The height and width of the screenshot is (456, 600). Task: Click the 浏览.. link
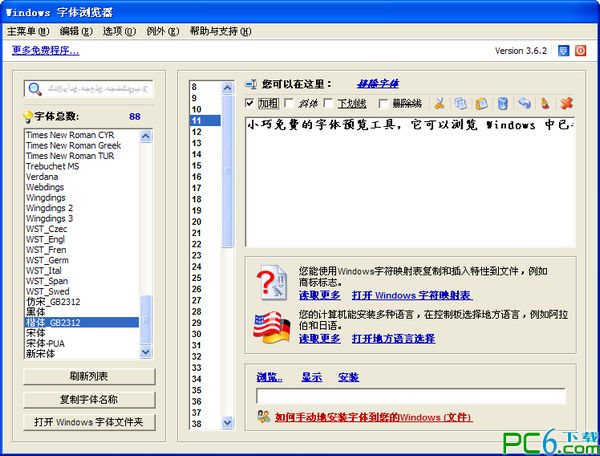coord(269,377)
